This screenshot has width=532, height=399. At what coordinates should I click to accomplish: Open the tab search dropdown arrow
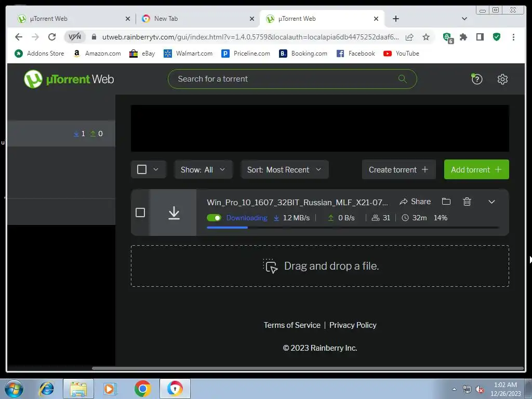click(464, 19)
